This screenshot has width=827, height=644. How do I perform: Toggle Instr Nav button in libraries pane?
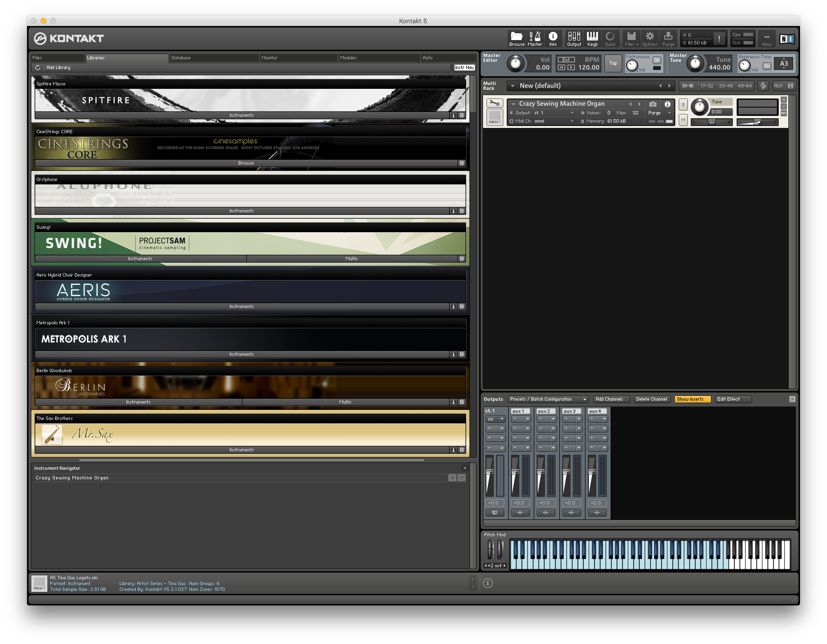464,68
